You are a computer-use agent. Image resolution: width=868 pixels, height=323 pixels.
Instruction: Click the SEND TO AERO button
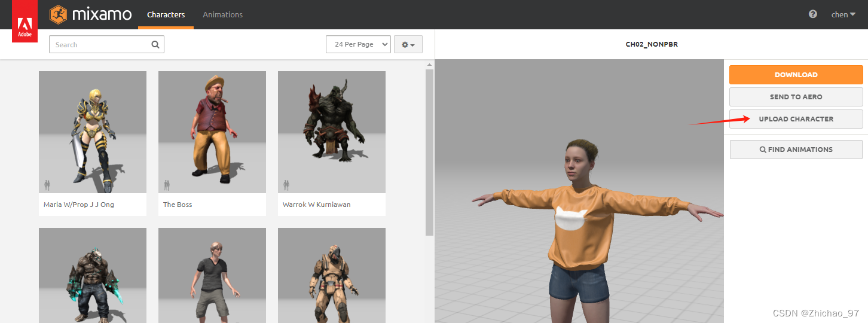(796, 97)
